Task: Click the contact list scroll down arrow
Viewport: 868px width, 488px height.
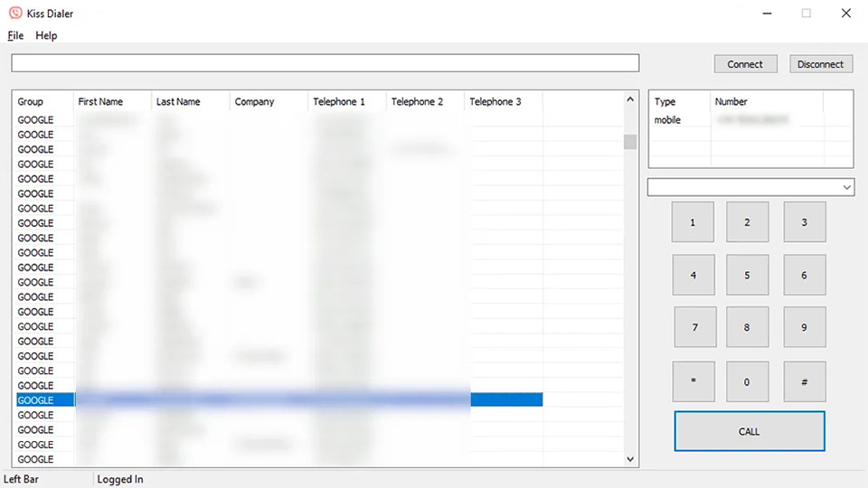Action: 630,459
